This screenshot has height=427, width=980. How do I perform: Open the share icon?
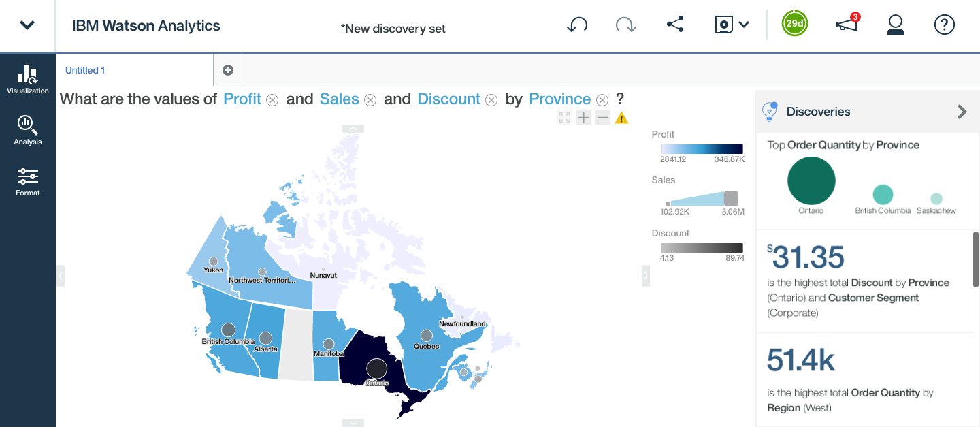coord(674,25)
